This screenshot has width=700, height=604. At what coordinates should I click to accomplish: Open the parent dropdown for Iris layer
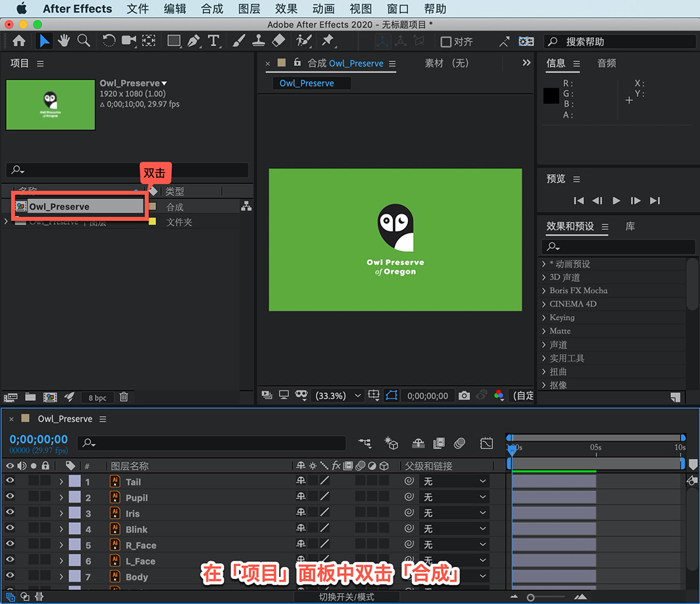454,513
